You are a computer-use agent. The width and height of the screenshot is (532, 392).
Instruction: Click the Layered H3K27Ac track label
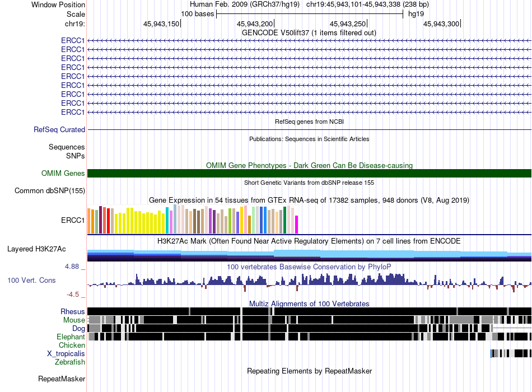point(36,249)
